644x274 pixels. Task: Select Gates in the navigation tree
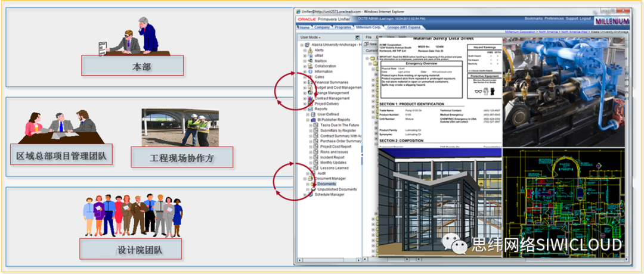[319, 77]
